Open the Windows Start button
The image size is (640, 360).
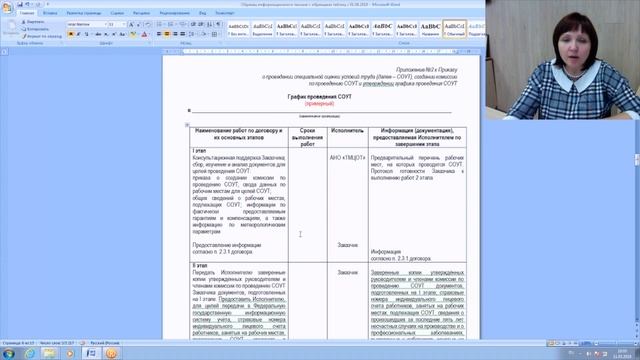click(9, 353)
